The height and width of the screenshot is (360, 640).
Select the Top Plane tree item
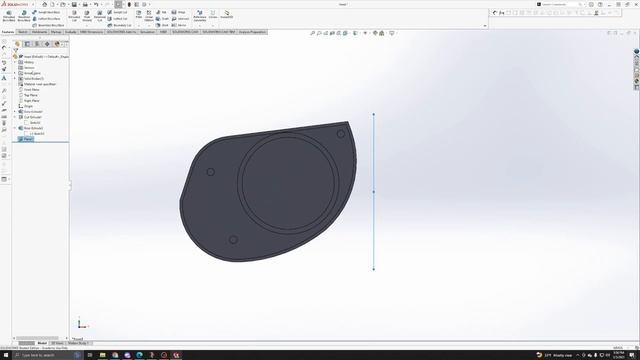pos(28,95)
